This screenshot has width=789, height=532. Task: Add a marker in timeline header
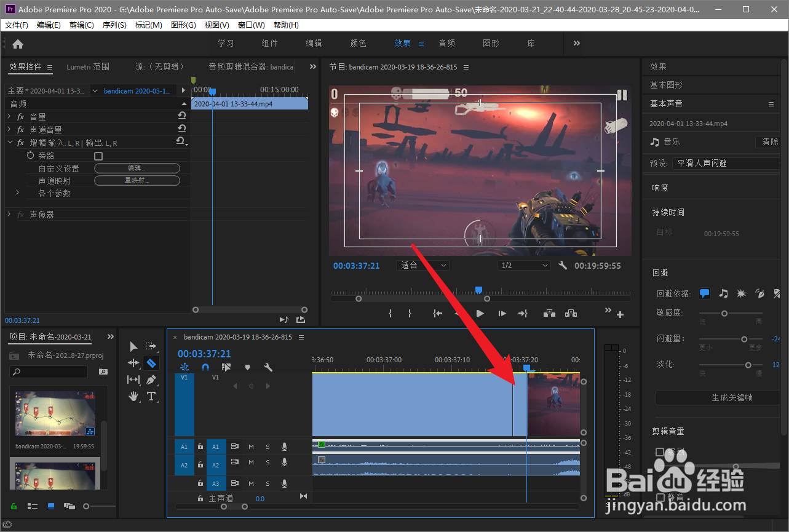[247, 367]
